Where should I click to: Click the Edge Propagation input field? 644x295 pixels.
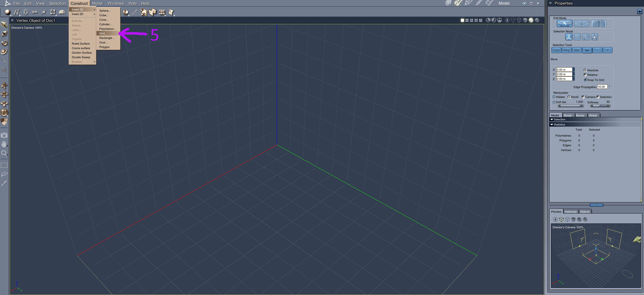[x=602, y=87]
